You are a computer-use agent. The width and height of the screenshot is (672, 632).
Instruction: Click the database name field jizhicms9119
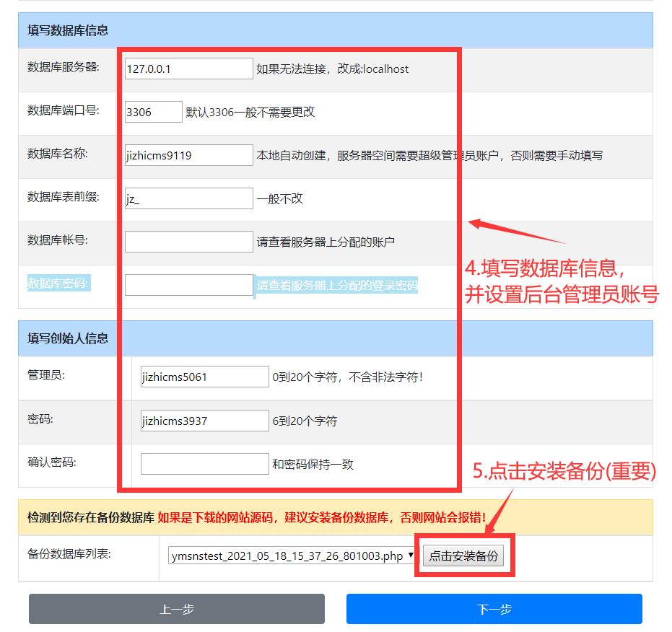pyautogui.click(x=188, y=155)
